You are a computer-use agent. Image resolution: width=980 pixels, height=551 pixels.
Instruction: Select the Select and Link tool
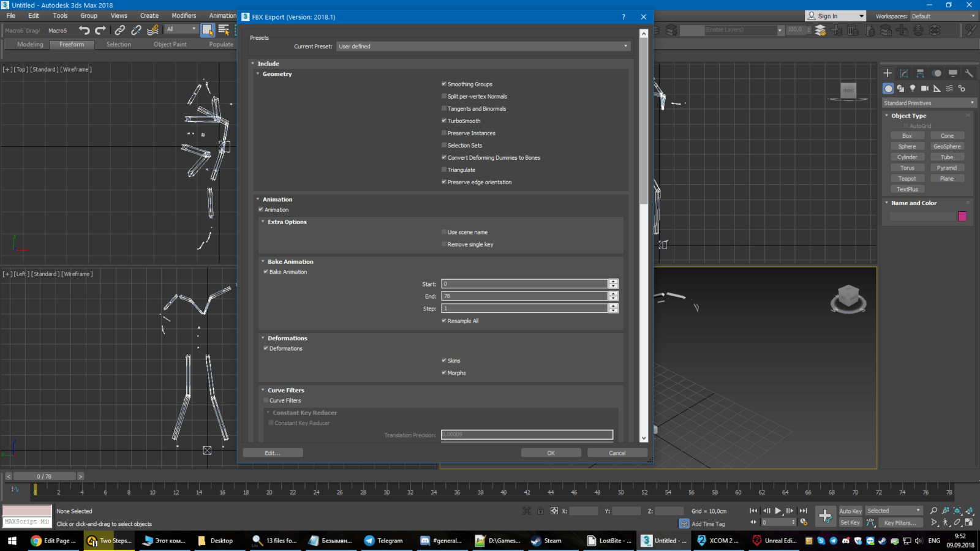tap(120, 30)
